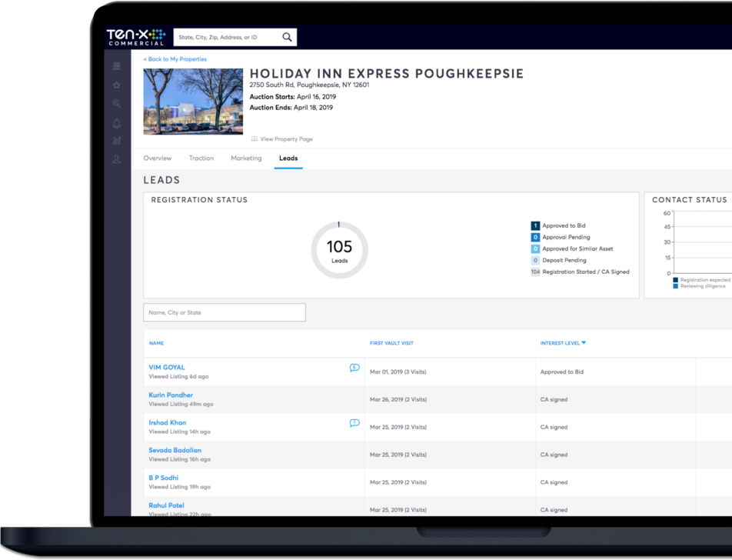Click the 'Registration Status' panel heading

pyautogui.click(x=199, y=200)
